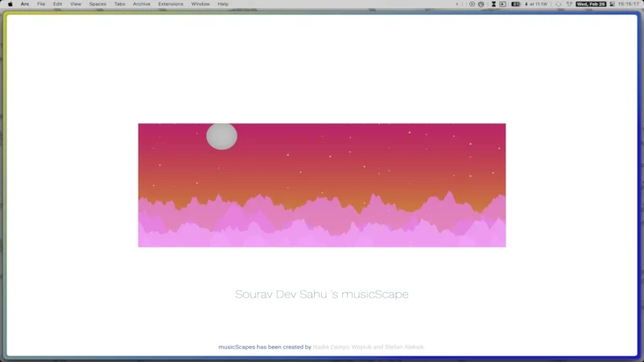This screenshot has width=644, height=362.
Task: Open the Apple menu
Action: click(x=10, y=4)
